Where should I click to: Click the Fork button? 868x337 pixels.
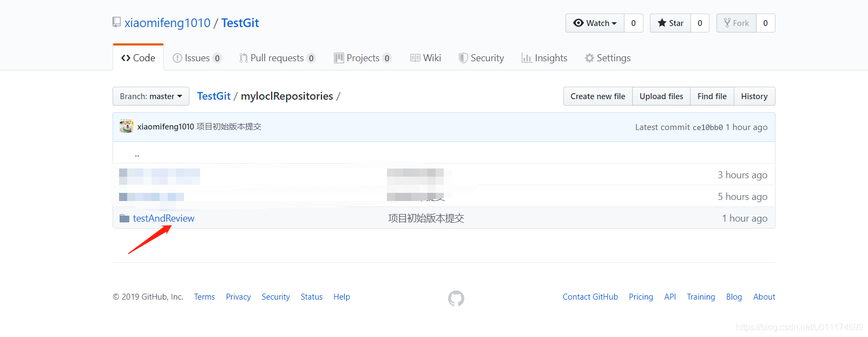click(736, 23)
